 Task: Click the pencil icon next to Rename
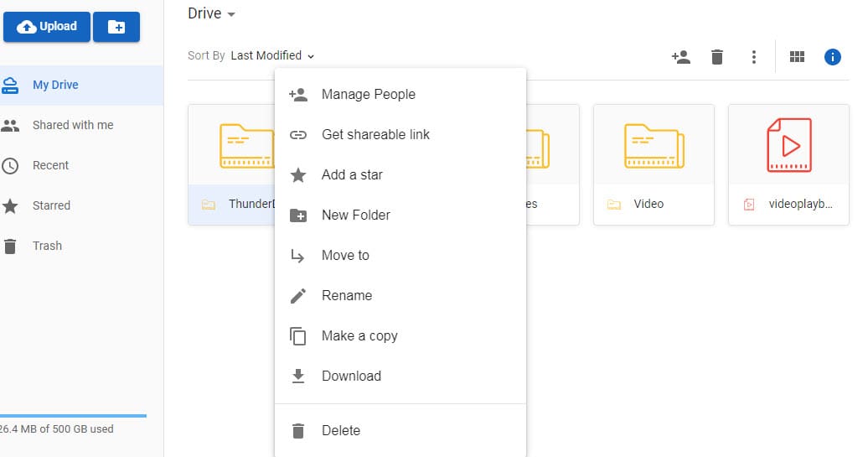tap(298, 296)
